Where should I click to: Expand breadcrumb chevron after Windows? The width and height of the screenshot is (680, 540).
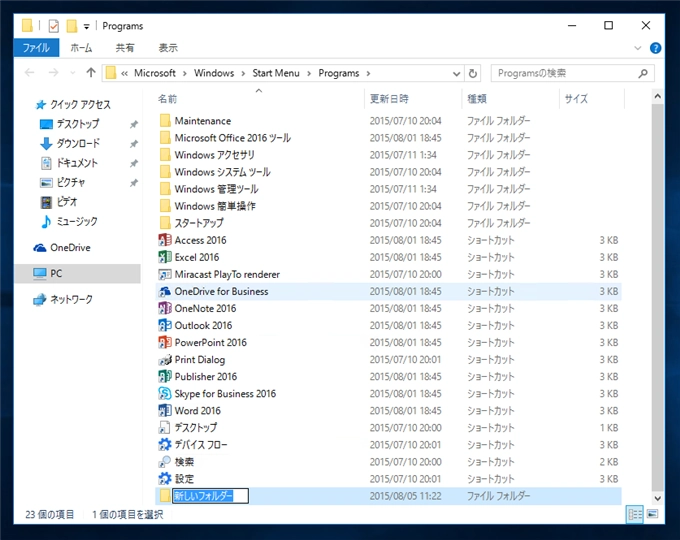pos(243,73)
